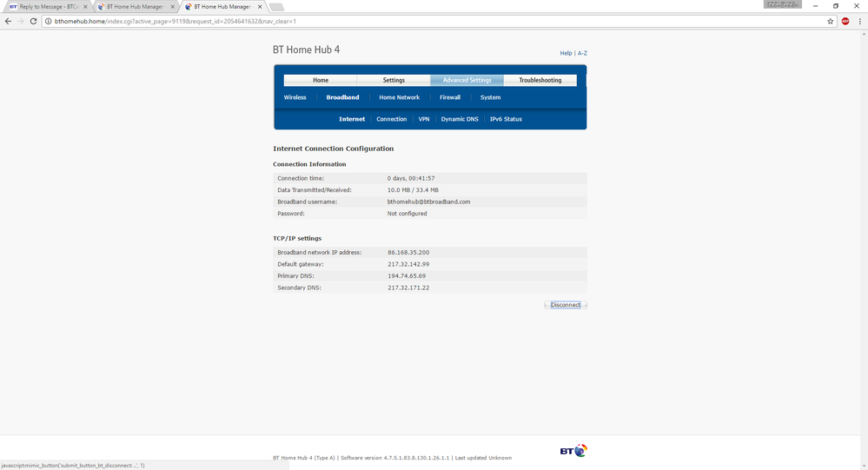868x470 pixels.
Task: Open the Home Network section
Action: (399, 97)
